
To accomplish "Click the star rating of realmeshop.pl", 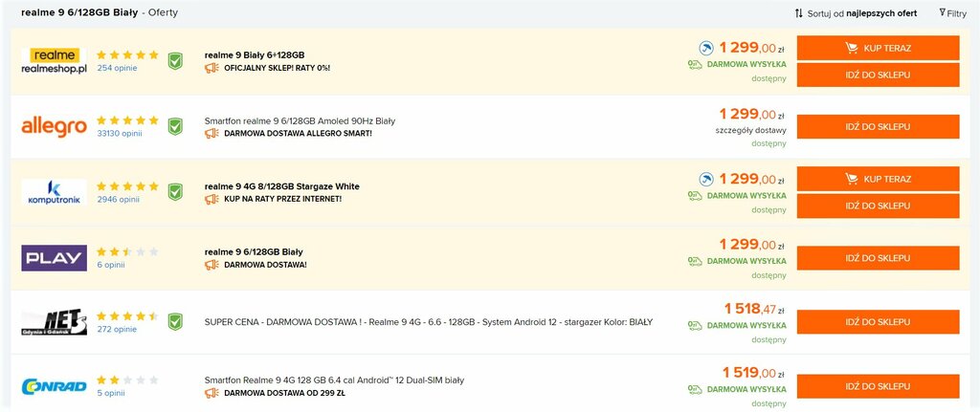I will 127,54.
